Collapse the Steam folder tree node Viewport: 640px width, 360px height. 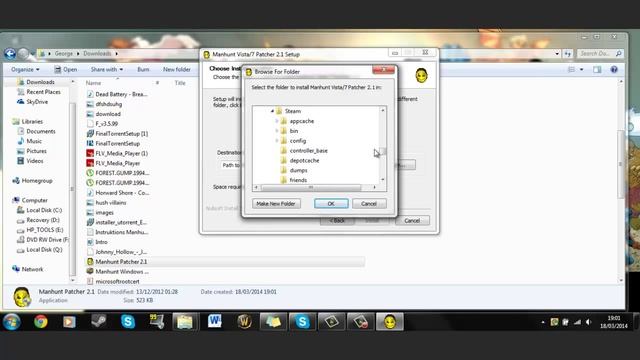272,111
